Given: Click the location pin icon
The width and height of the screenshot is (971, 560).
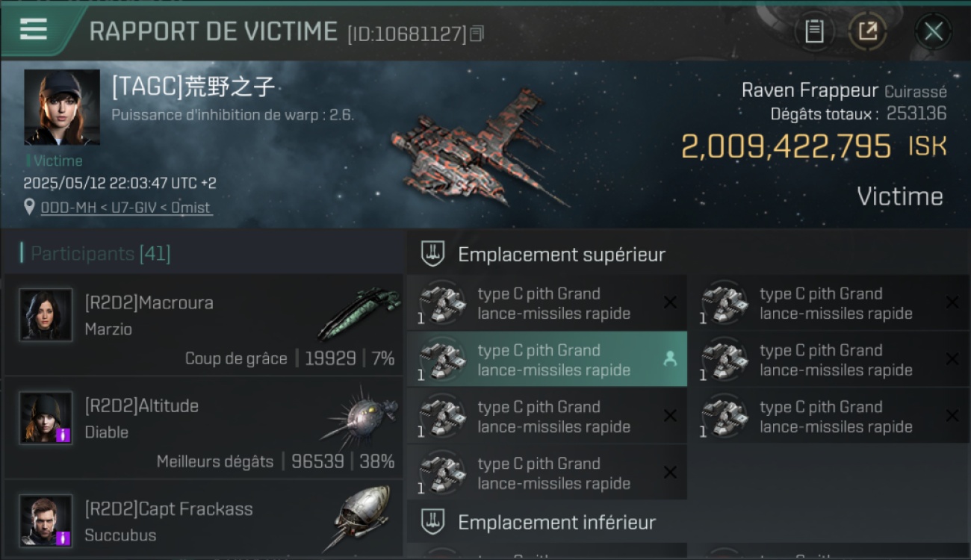Looking at the screenshot, I should click(29, 208).
